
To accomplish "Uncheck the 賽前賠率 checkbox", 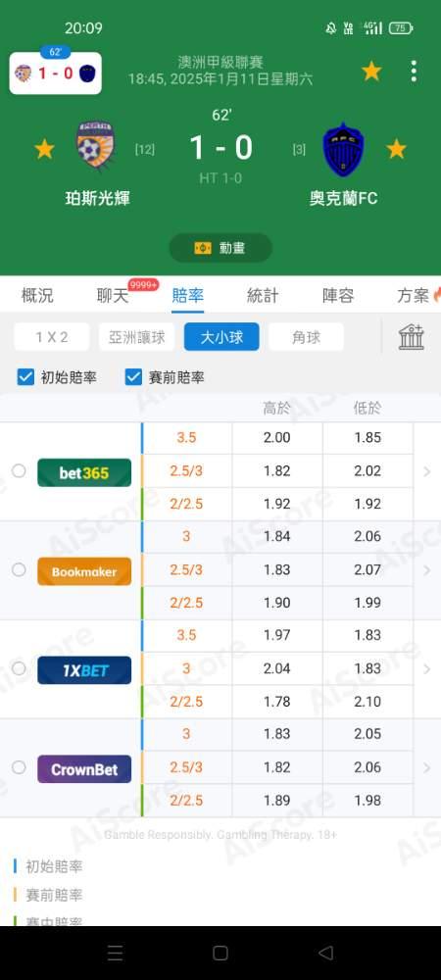I will [133, 377].
